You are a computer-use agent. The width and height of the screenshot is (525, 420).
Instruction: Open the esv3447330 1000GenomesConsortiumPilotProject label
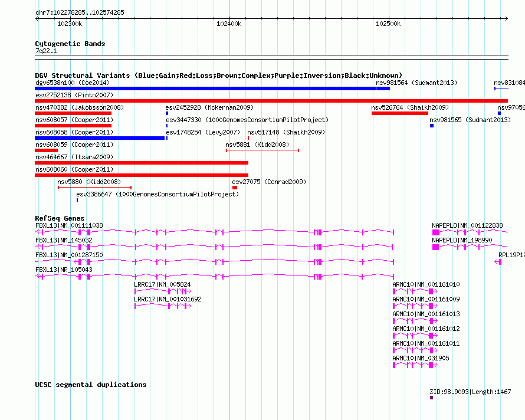coord(247,120)
